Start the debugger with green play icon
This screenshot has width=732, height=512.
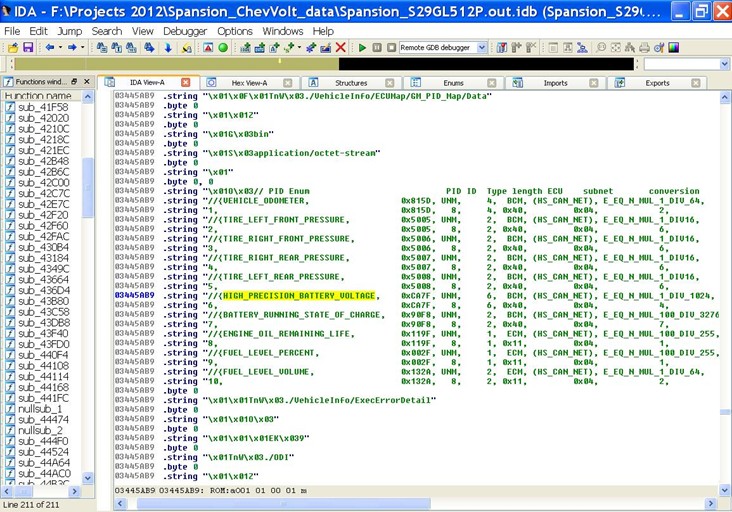pos(363,47)
